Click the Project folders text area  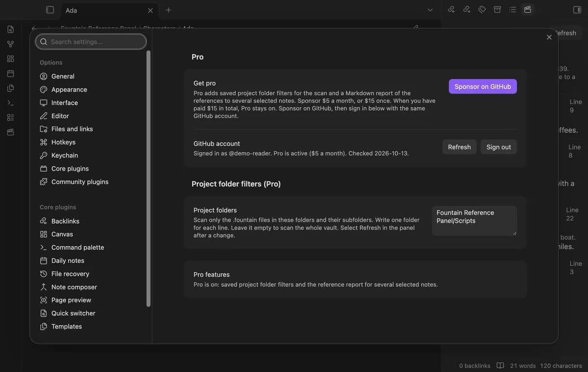pos(474,221)
